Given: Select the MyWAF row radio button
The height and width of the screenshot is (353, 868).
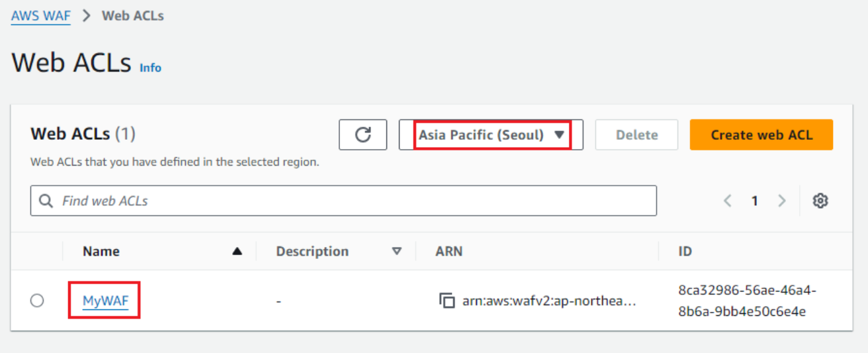Looking at the screenshot, I should [x=37, y=301].
